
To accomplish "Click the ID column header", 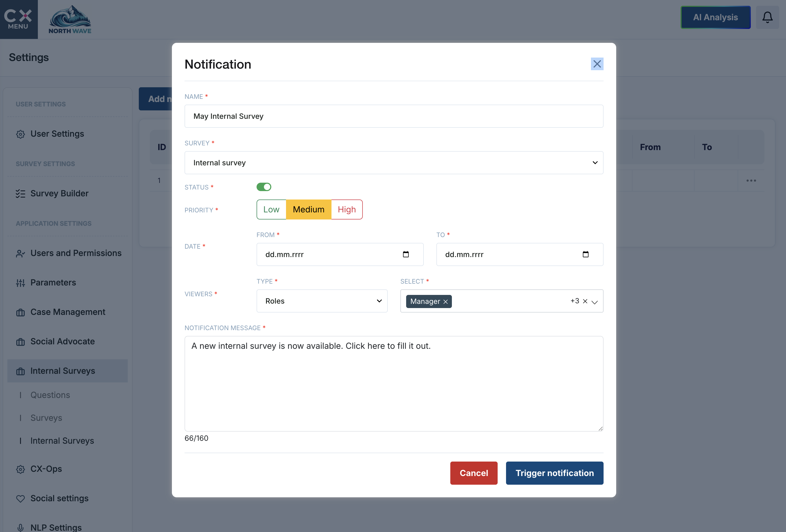I will pos(162,147).
